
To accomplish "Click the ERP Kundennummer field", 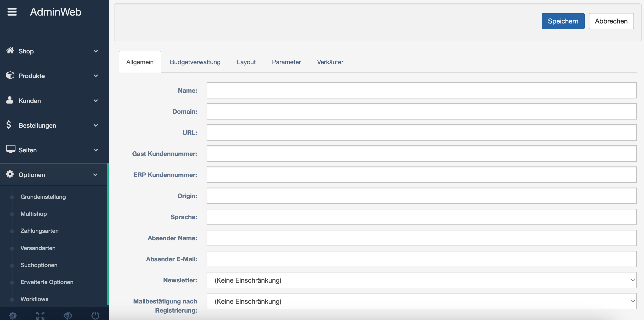I will pyautogui.click(x=422, y=175).
